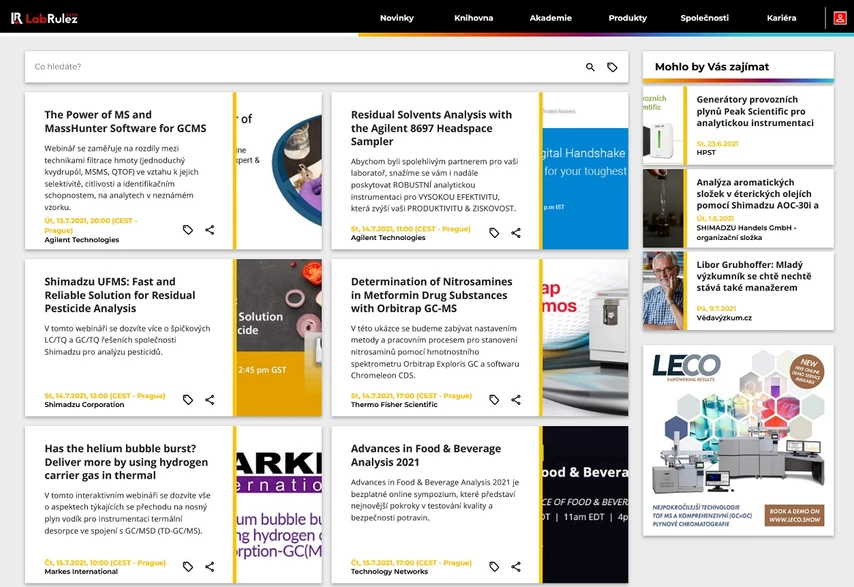Open the red user account icon top right

[x=838, y=17]
